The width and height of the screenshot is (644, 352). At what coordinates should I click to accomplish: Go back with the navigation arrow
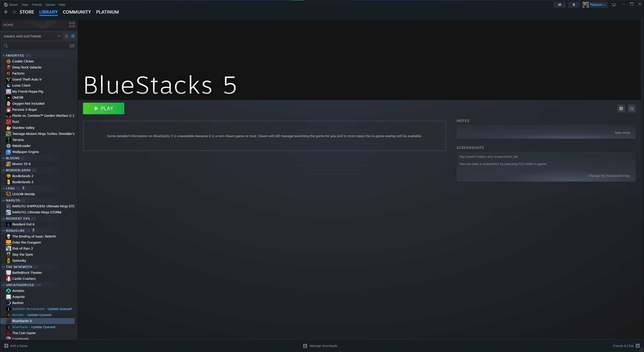click(x=6, y=12)
